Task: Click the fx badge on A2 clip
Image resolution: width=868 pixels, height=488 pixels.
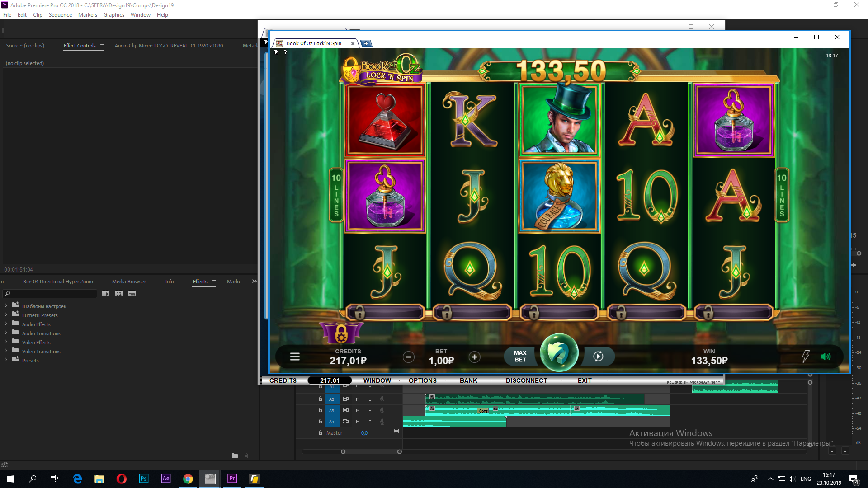Action: pyautogui.click(x=432, y=397)
